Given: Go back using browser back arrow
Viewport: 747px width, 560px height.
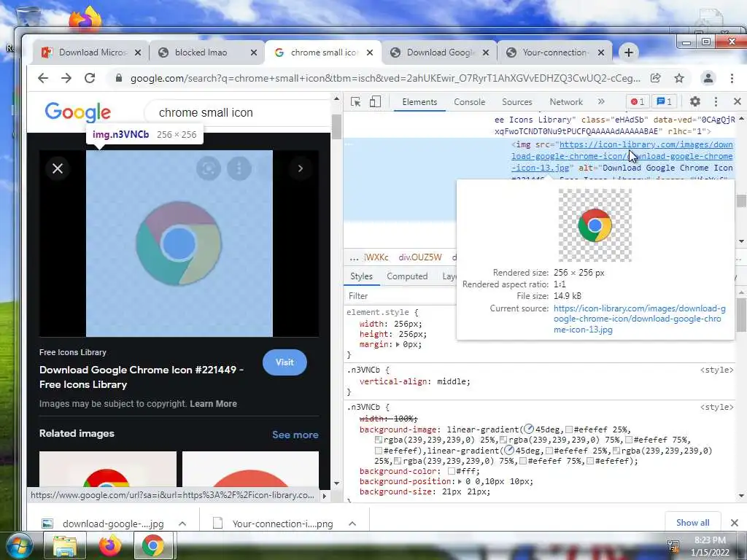Looking at the screenshot, I should coord(43,78).
